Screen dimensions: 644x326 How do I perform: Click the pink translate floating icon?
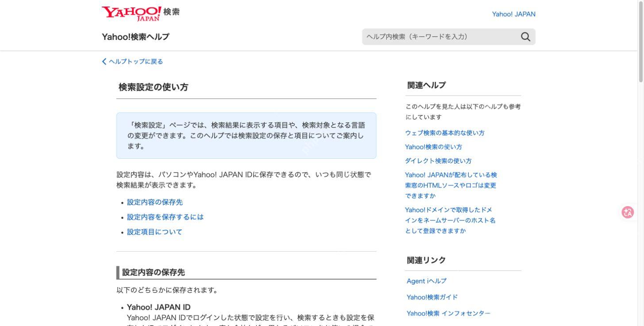[x=628, y=212]
